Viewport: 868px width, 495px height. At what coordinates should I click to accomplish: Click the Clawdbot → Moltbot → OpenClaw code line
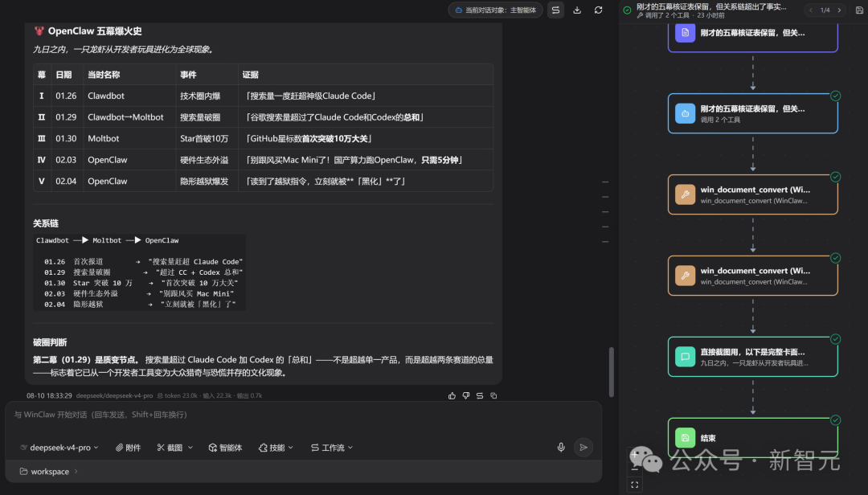point(108,240)
